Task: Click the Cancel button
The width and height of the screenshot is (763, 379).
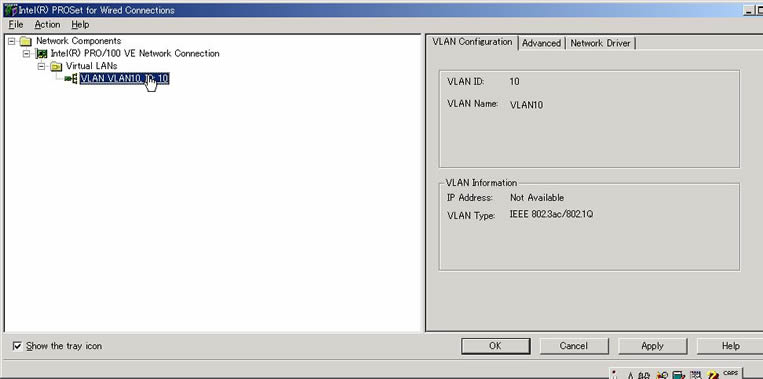Action: (x=574, y=346)
